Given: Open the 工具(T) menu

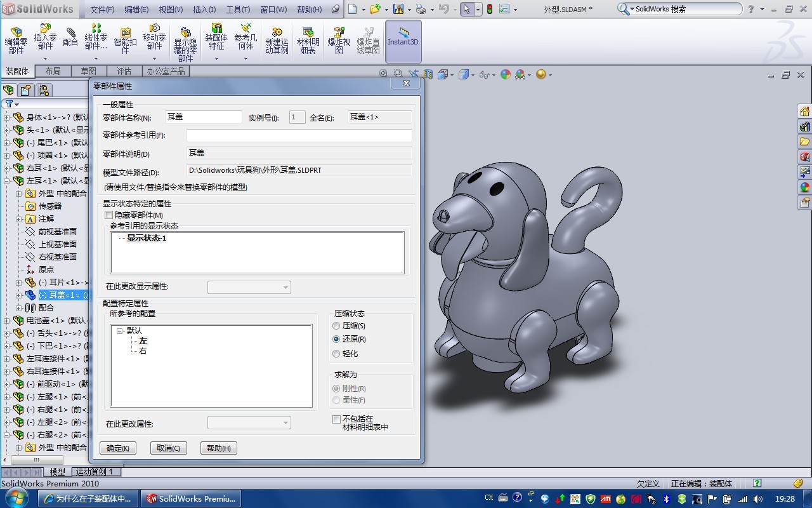Looking at the screenshot, I should (238, 10).
